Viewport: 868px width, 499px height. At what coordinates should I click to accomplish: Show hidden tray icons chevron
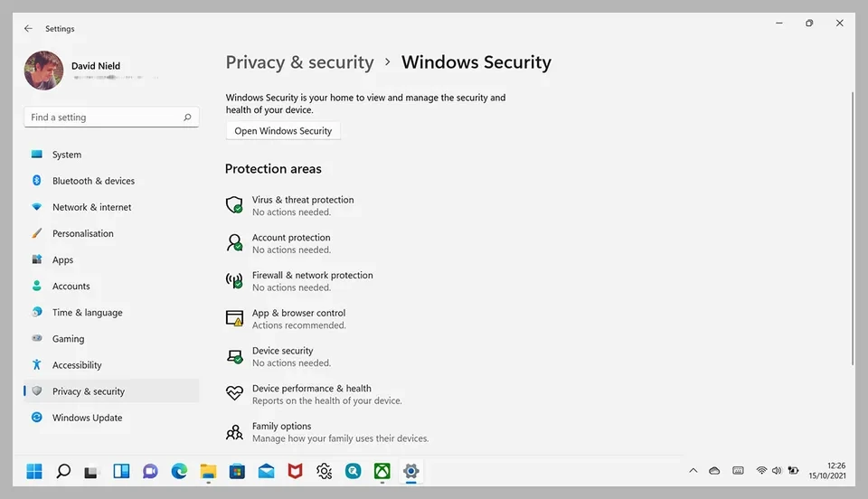coord(693,471)
